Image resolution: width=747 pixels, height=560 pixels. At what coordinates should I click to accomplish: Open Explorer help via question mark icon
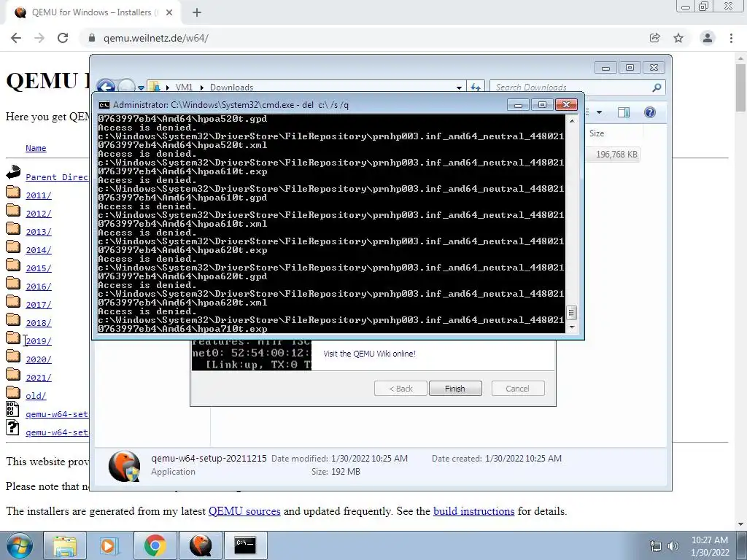[649, 112]
